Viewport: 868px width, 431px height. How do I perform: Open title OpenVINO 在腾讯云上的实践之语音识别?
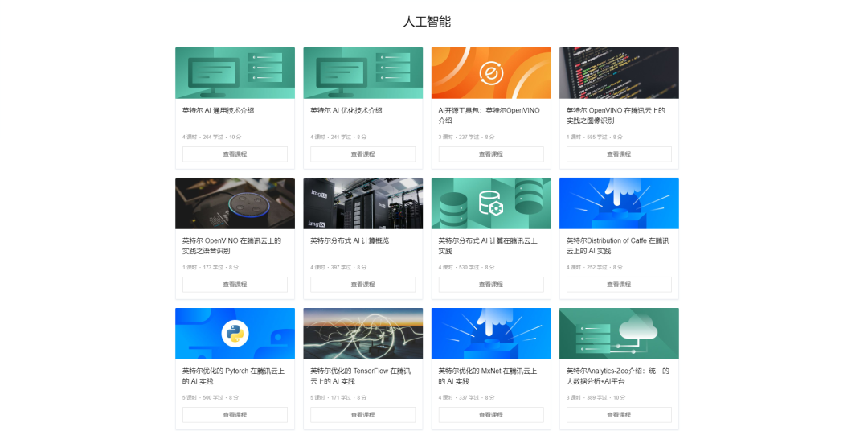pyautogui.click(x=231, y=245)
